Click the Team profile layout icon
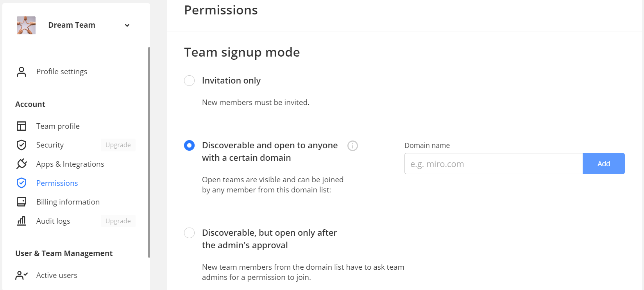 pos(21,126)
